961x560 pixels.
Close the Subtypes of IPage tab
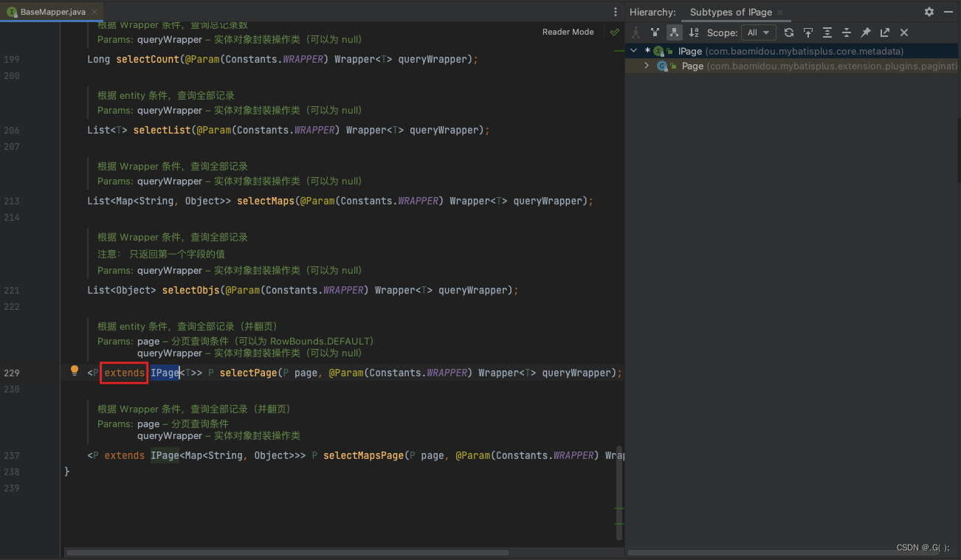(x=780, y=13)
